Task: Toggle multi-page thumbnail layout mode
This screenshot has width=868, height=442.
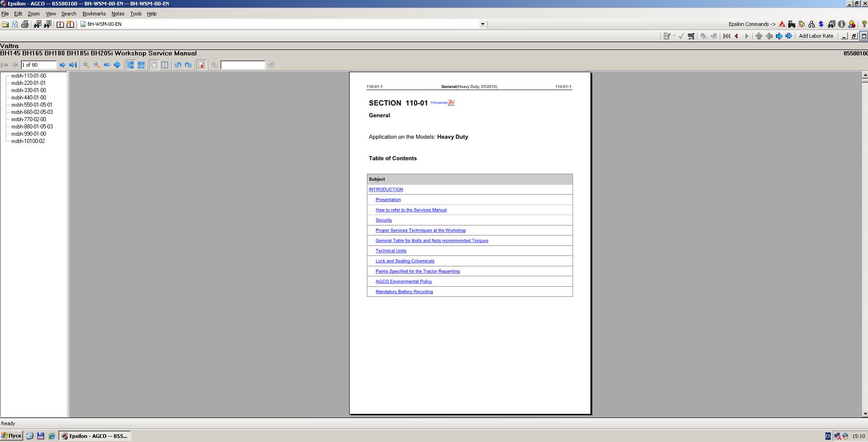Action: 141,65
